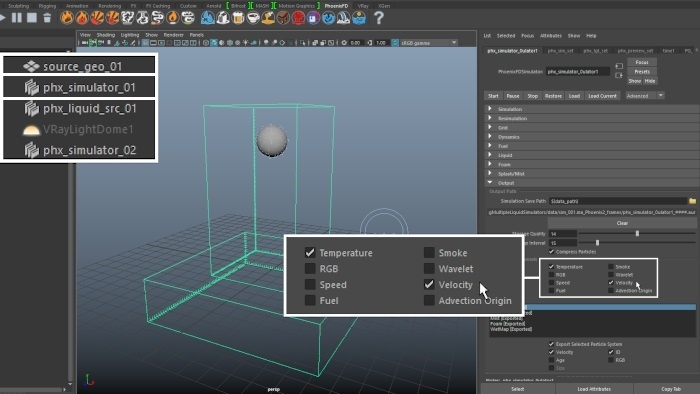Select the pouring honey preset shelf icon
The image size is (700, 394).
268,18
